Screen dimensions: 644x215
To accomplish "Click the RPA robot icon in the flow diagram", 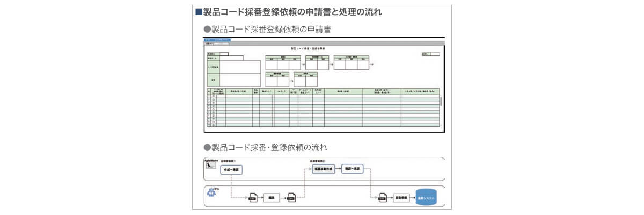I will pos(211,193).
